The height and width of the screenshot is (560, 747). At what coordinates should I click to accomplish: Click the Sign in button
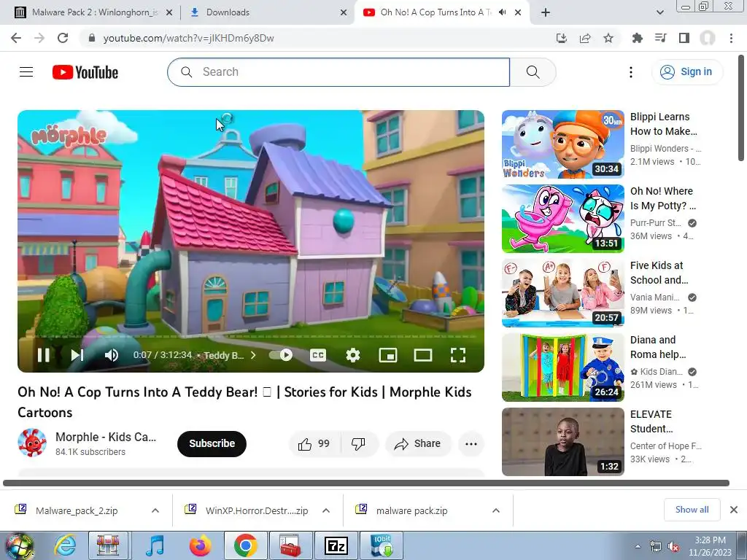click(x=686, y=72)
